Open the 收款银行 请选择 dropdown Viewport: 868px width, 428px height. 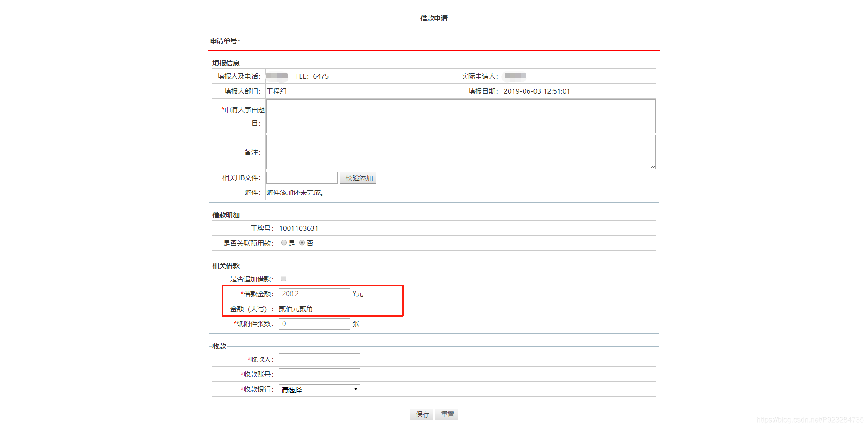(320, 389)
